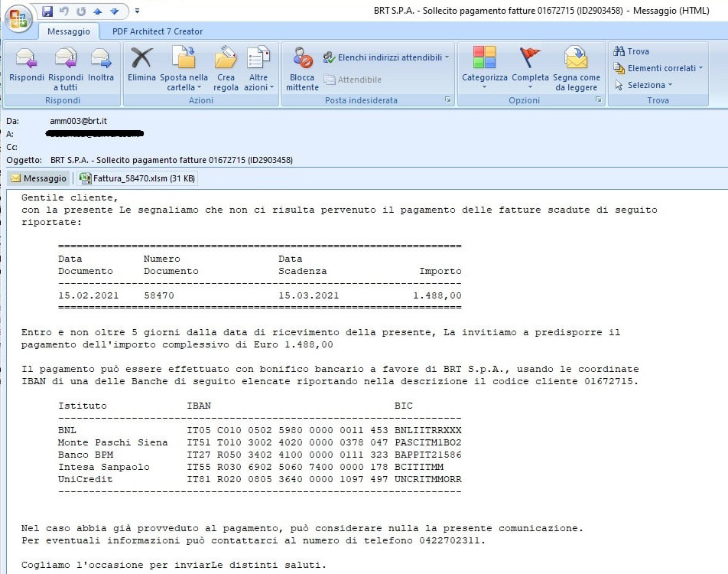The width and height of the screenshot is (728, 574).
Task: Click the redacted recipient address
Action: 95,134
